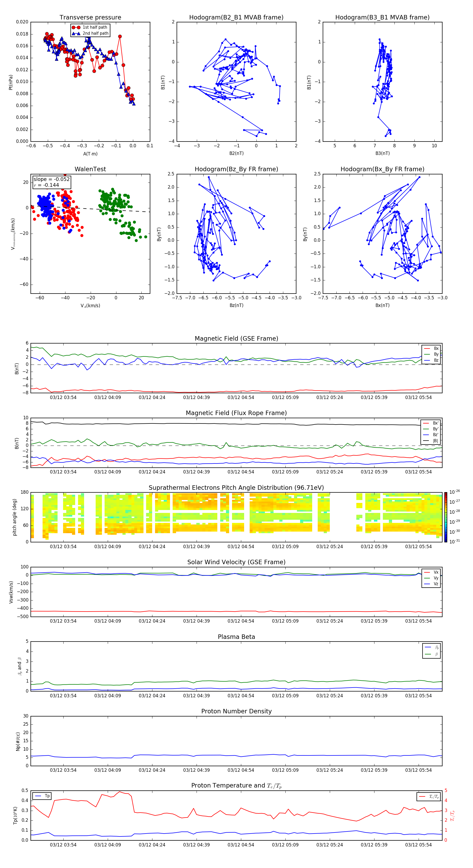Click the pitch angle distribution spectrogram
Image resolution: width=473 pixels, height=868 pixels.
[236, 517]
